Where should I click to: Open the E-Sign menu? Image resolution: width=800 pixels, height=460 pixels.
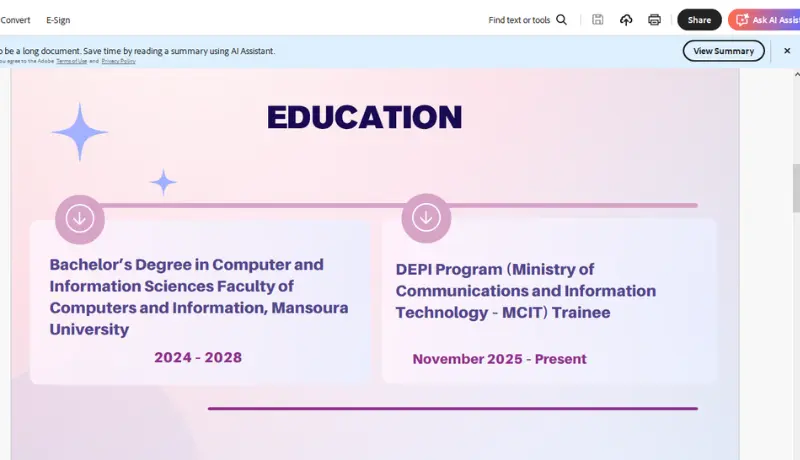pyautogui.click(x=58, y=20)
